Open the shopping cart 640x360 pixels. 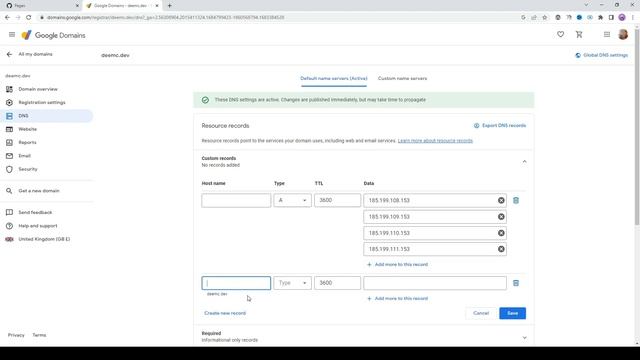point(579,35)
